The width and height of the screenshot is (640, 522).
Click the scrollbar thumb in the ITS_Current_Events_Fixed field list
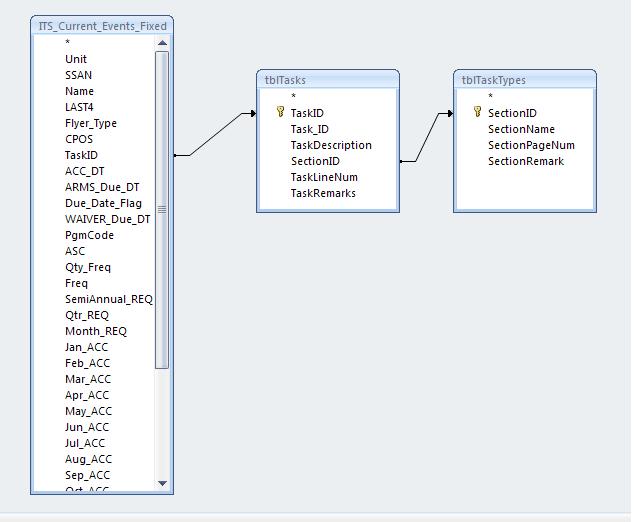click(x=162, y=210)
